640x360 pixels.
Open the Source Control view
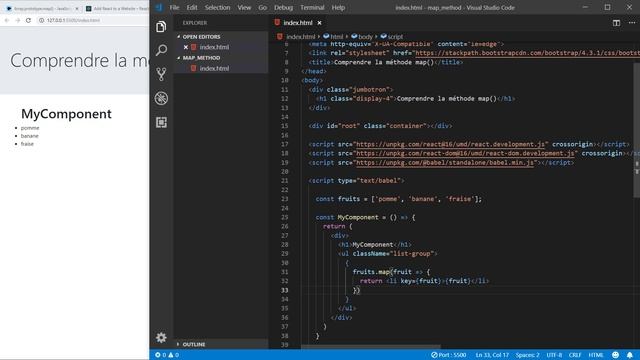coord(161,74)
